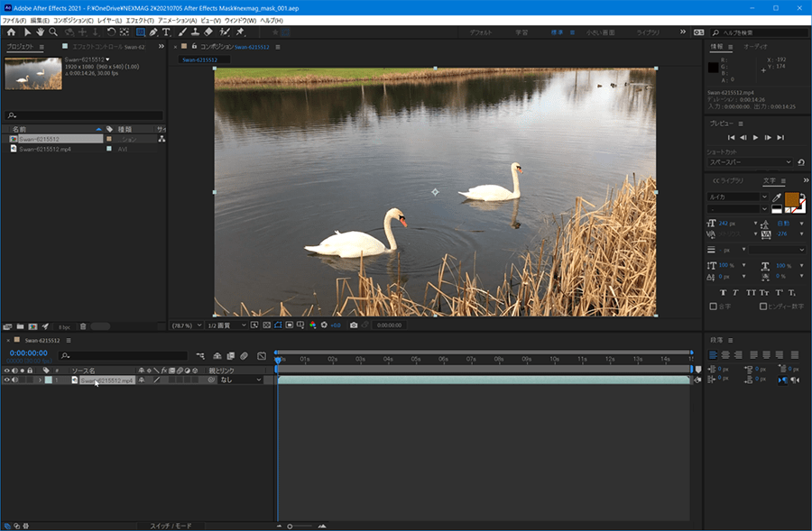Pick the Clone Stamp tool
Screen dimensions: 812x531
pyautogui.click(x=195, y=32)
